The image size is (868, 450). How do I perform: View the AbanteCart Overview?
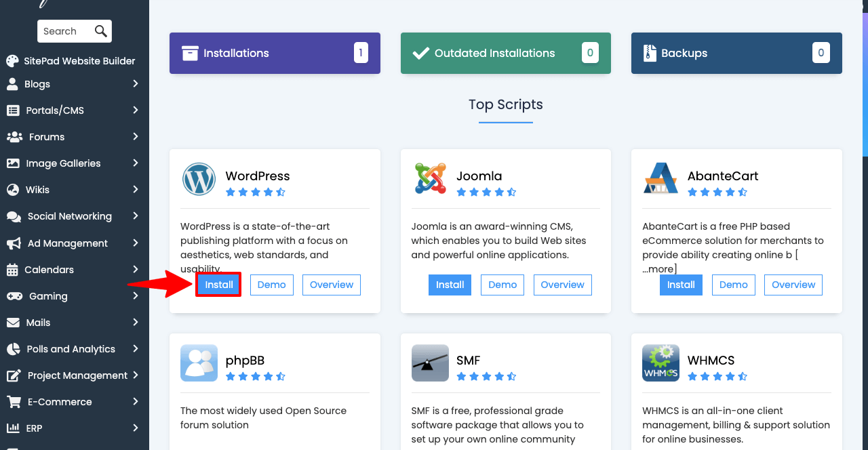pyautogui.click(x=793, y=285)
